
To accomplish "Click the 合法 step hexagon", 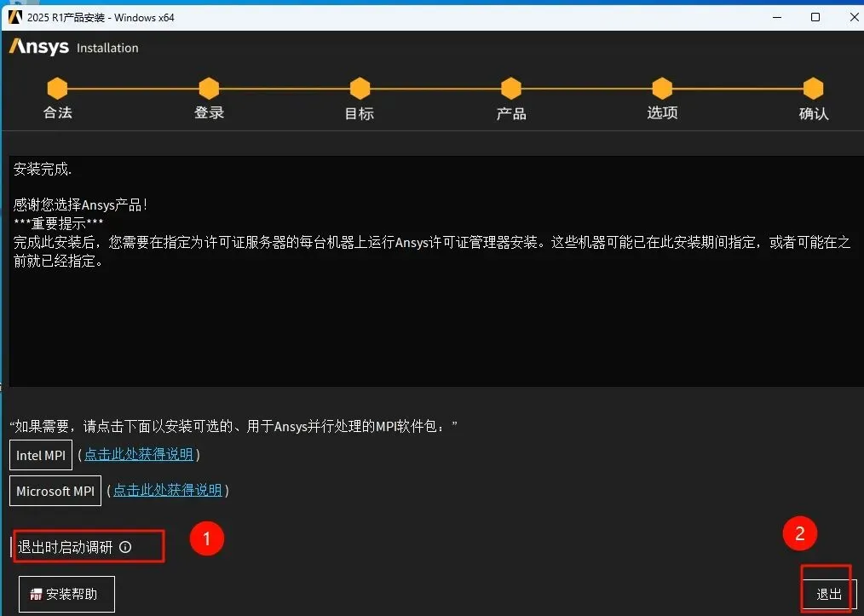I will click(57, 88).
